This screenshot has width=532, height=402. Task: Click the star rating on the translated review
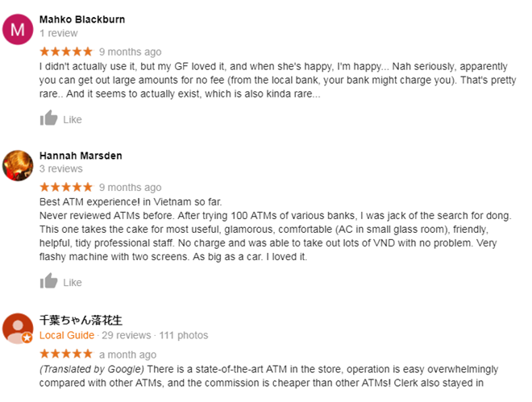(x=66, y=354)
